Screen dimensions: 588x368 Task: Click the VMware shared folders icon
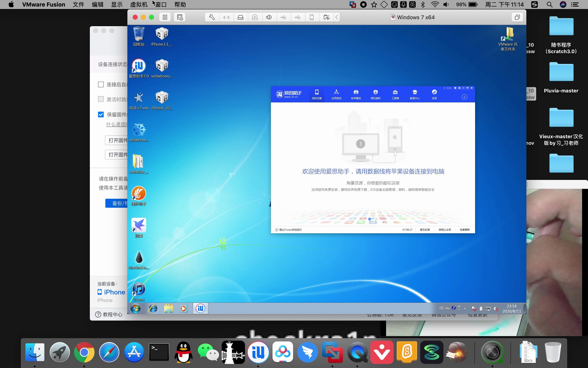point(326,17)
